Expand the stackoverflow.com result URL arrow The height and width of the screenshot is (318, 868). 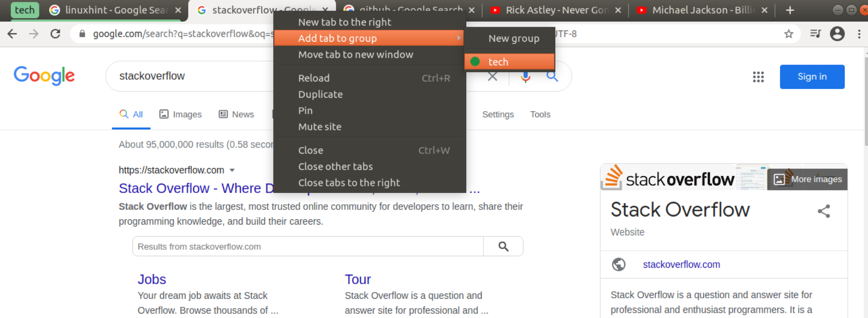click(x=232, y=170)
